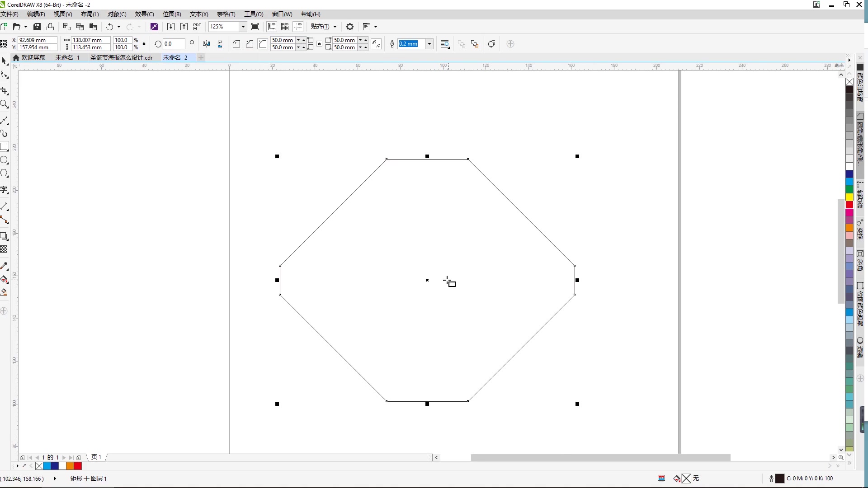Select the Pick tool
This screenshot has width=868, height=488.
point(4,61)
